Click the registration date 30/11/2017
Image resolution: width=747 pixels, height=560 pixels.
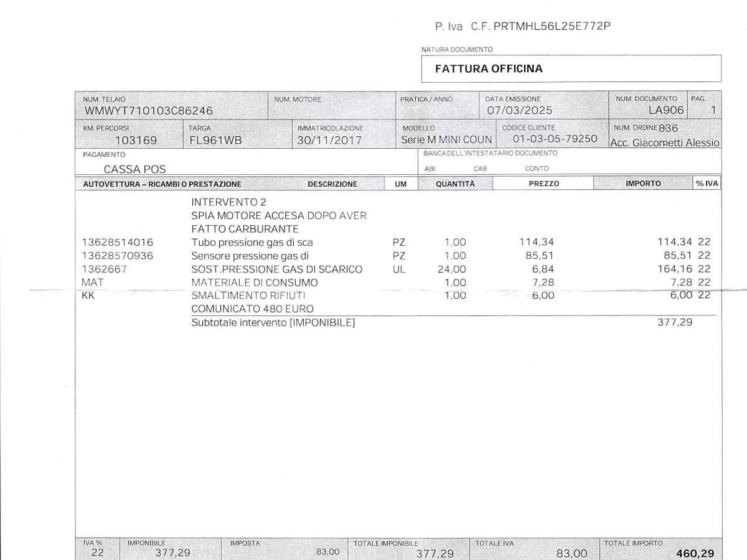click(329, 140)
